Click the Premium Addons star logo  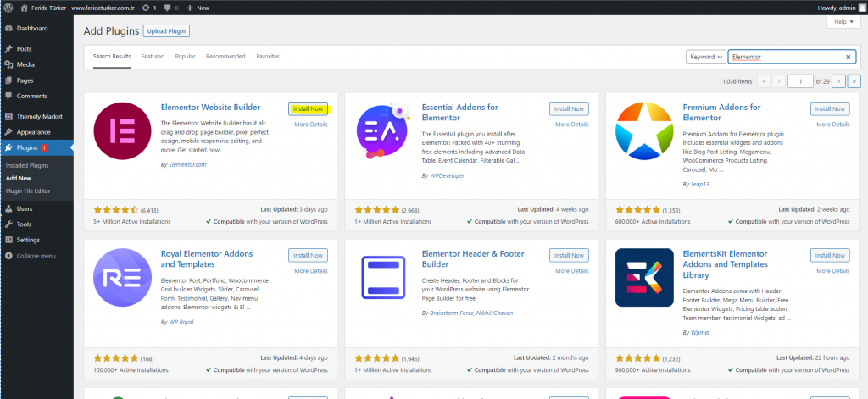[x=644, y=131]
